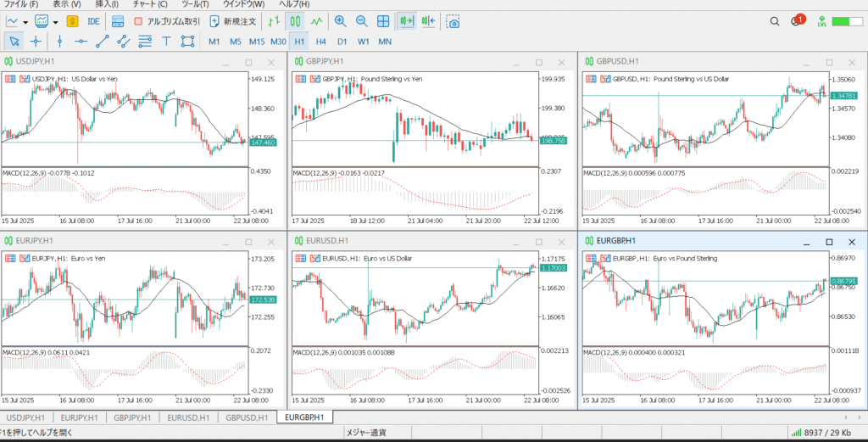868x442 pixels.
Task: Select the H1 timeframe button
Action: click(299, 42)
